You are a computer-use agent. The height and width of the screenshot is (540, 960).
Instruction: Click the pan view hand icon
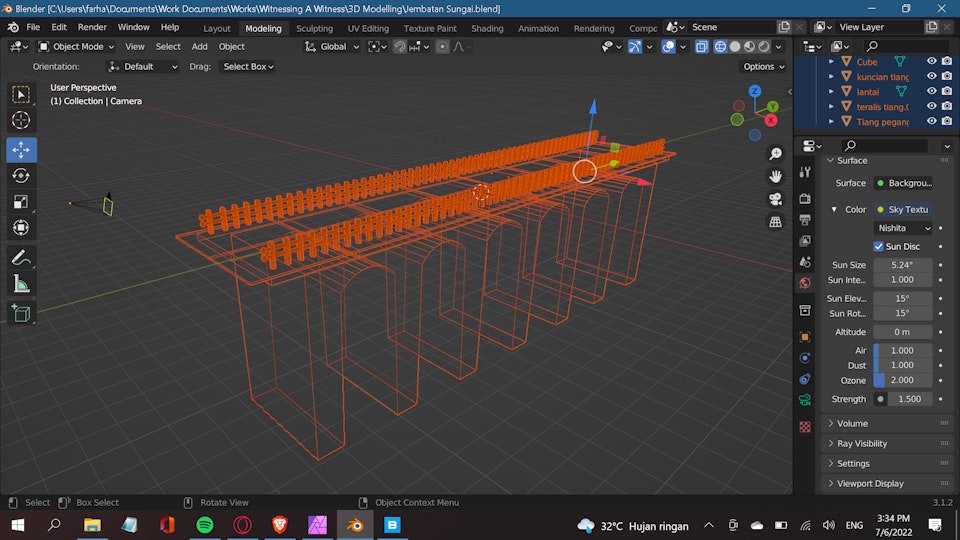[x=775, y=176]
